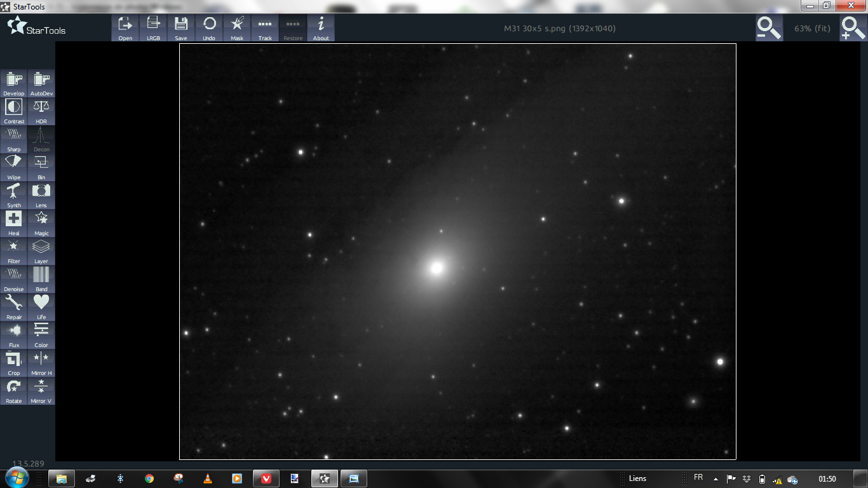868x488 pixels.
Task: Zoom out with magnifier minus icon
Action: click(769, 29)
